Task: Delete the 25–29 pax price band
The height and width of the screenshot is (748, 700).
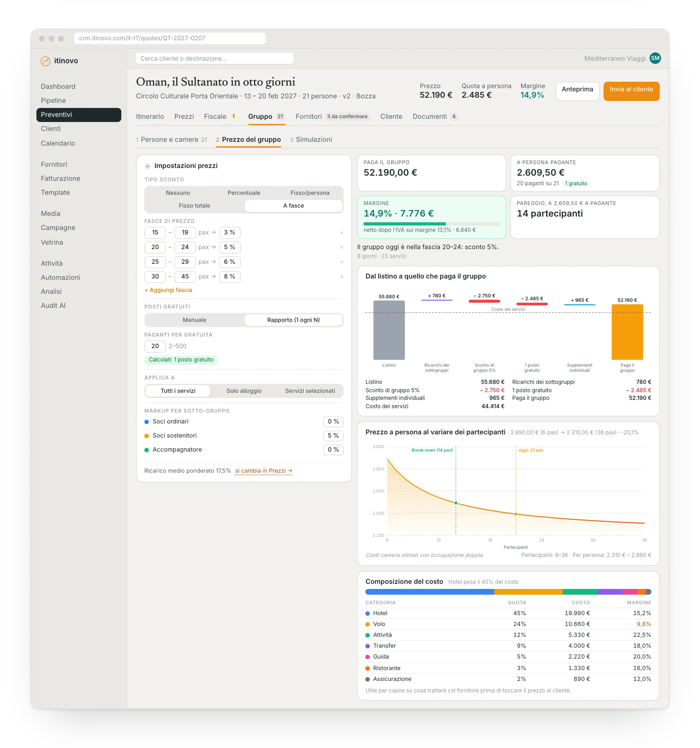Action: click(341, 262)
